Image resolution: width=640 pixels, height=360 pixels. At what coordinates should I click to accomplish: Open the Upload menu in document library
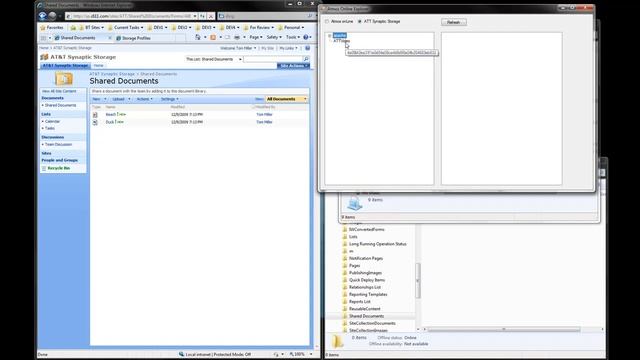(121, 99)
